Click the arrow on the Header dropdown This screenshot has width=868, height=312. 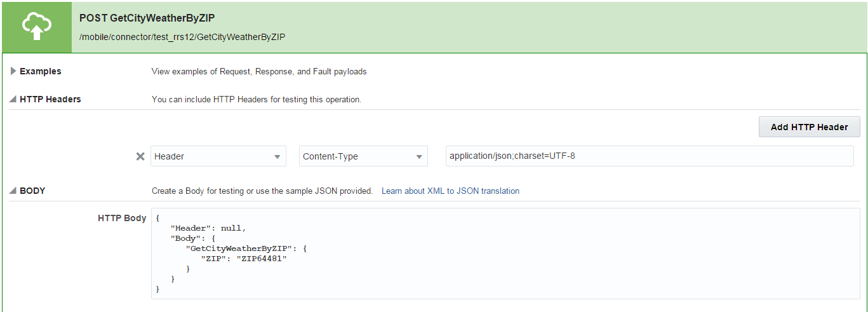pos(277,157)
